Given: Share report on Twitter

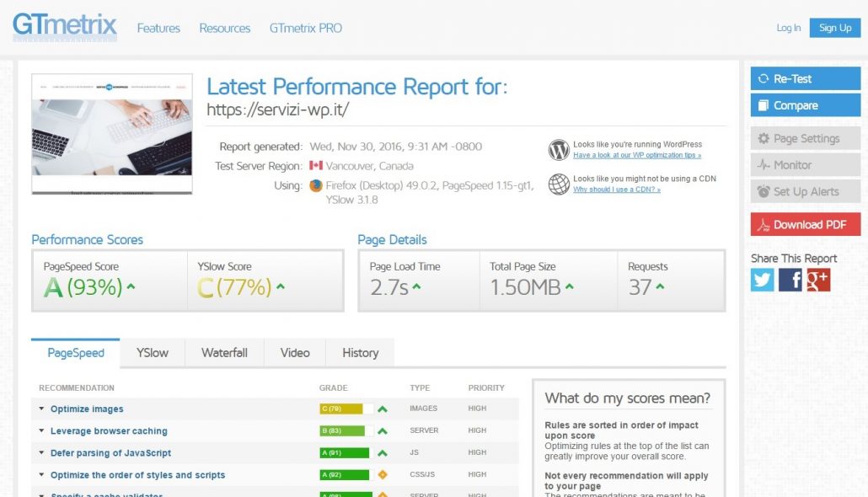Looking at the screenshot, I should click(x=763, y=280).
